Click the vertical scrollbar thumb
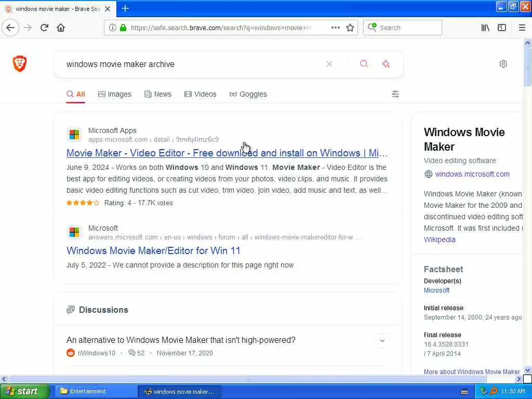 pos(527,66)
